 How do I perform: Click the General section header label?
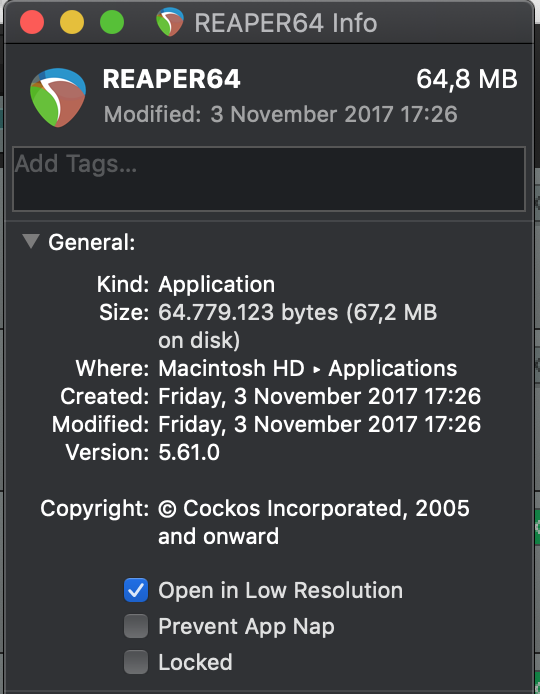(x=92, y=243)
